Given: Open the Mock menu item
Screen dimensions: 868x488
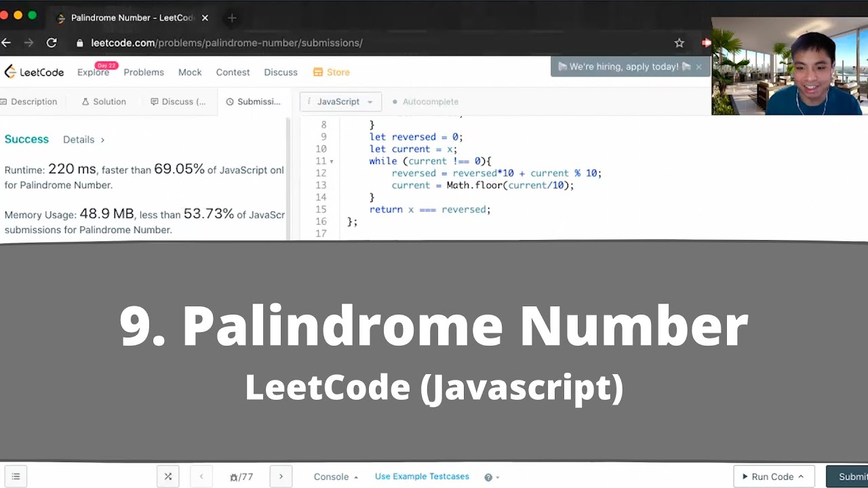Looking at the screenshot, I should 190,73.
